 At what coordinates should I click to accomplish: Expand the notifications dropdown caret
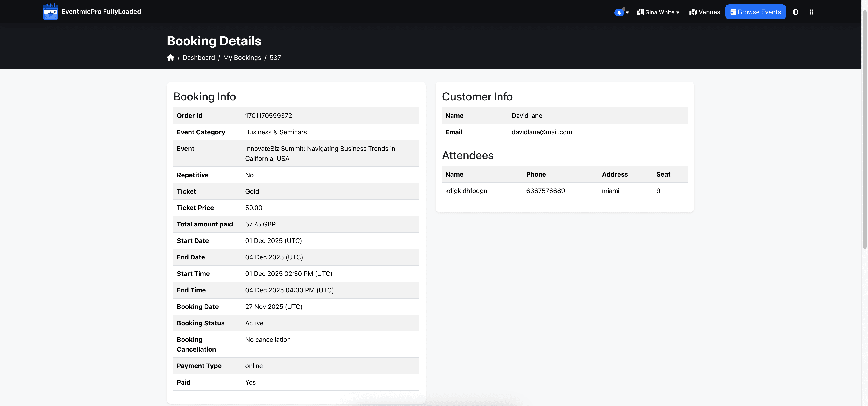(627, 12)
